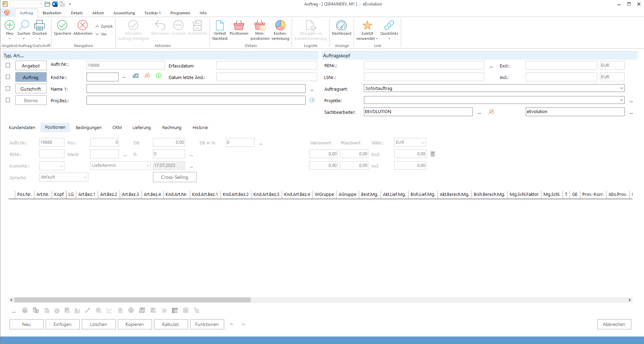Switch to the Historie tab
644x344 pixels.
click(x=200, y=127)
